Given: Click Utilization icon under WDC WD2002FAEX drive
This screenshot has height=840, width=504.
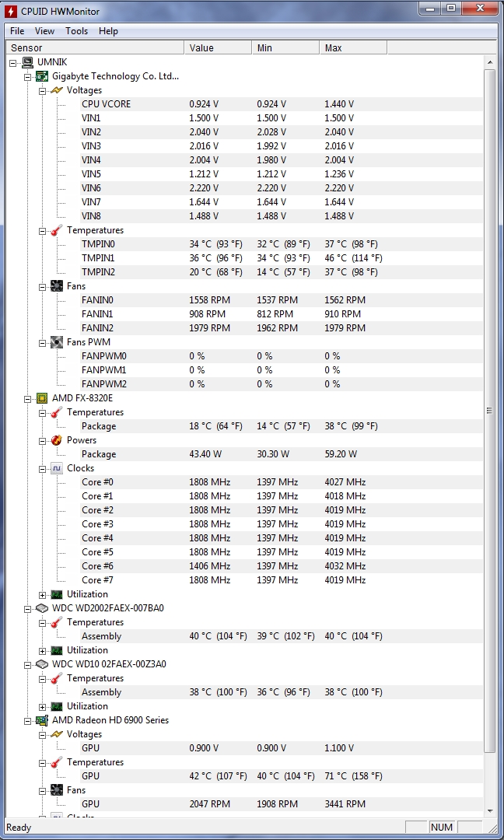Looking at the screenshot, I should click(57, 650).
